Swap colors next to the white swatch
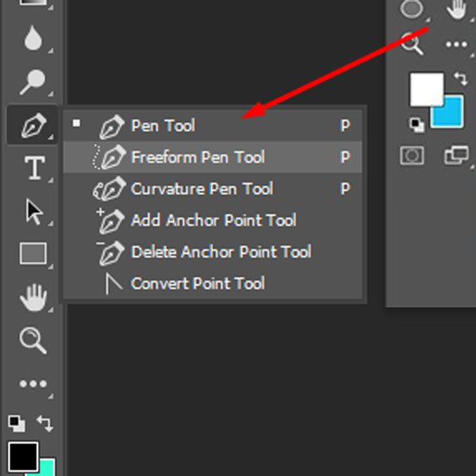This screenshot has height=476, width=476. [x=459, y=79]
